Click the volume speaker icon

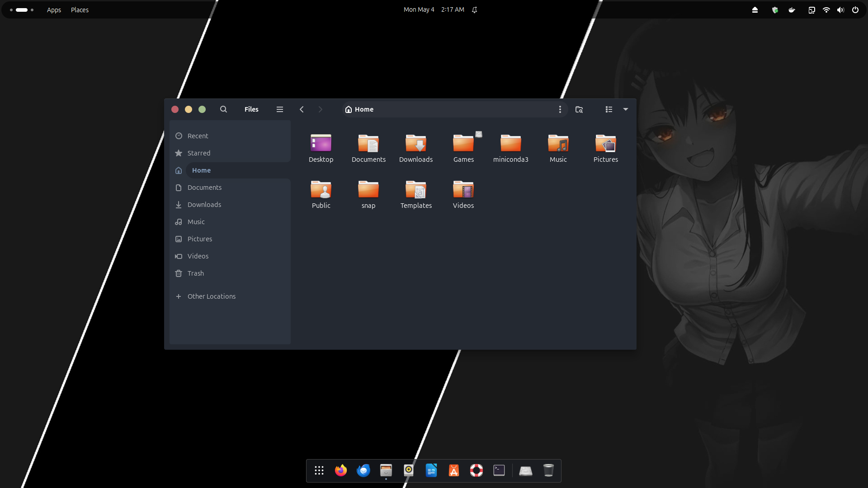[840, 9]
